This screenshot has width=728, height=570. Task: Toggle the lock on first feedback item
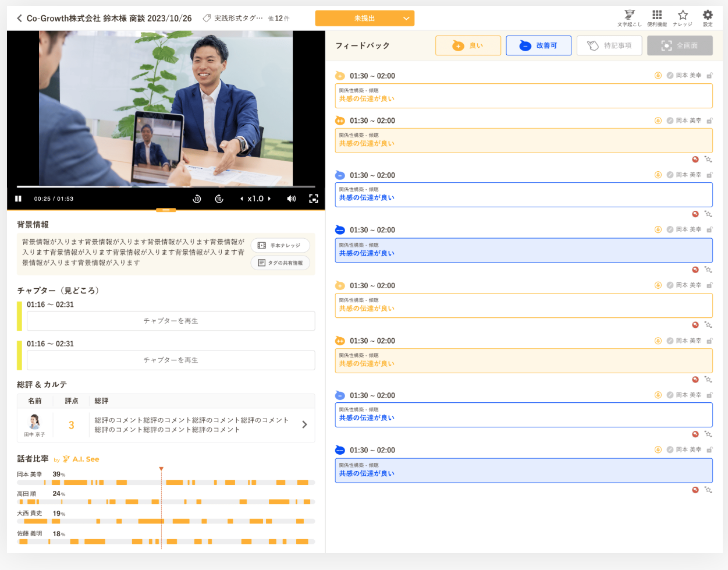tap(710, 76)
